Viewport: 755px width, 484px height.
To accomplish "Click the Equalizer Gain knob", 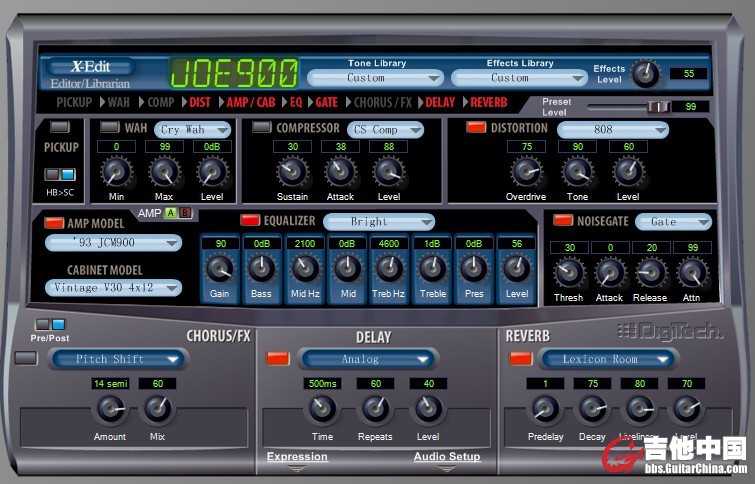I will 219,267.
